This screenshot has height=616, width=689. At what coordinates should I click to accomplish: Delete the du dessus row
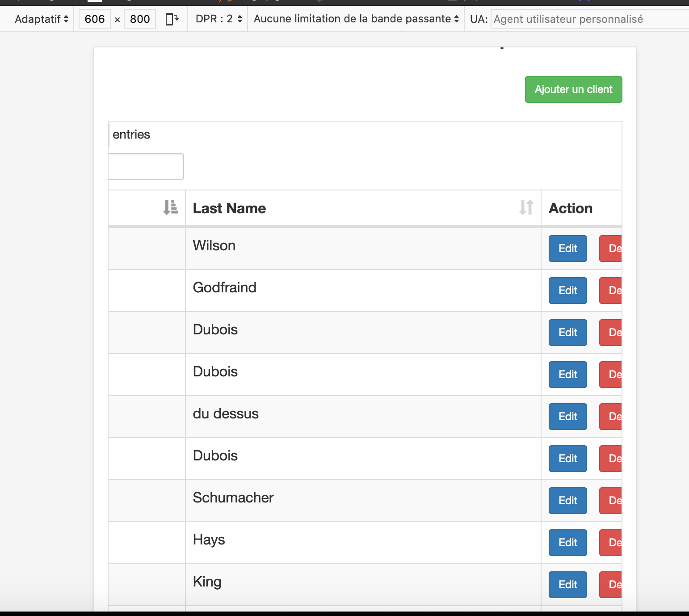click(x=611, y=417)
